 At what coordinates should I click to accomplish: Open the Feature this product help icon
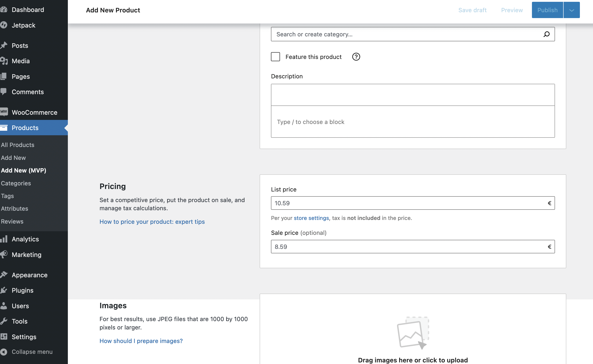[x=356, y=57]
